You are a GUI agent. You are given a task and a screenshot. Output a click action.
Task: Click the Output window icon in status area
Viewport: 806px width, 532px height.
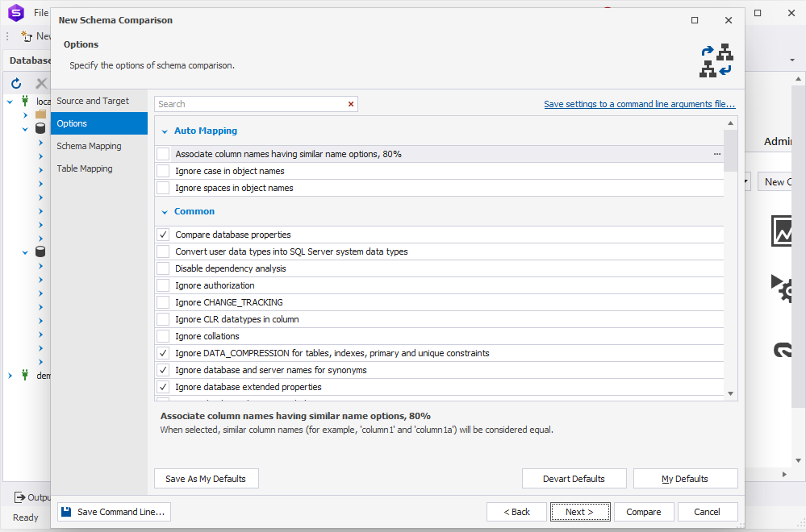pos(20,497)
